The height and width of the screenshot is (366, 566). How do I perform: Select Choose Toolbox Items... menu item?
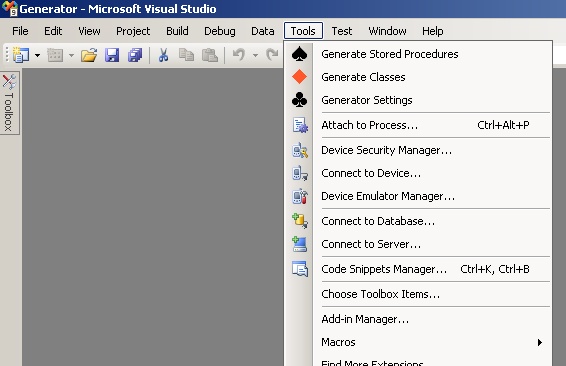tap(418, 294)
